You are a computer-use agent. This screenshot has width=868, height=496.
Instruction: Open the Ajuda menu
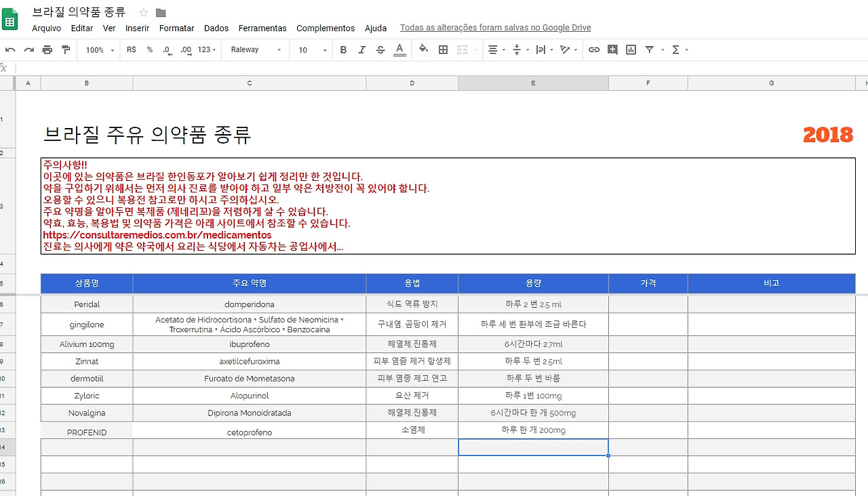coord(376,28)
